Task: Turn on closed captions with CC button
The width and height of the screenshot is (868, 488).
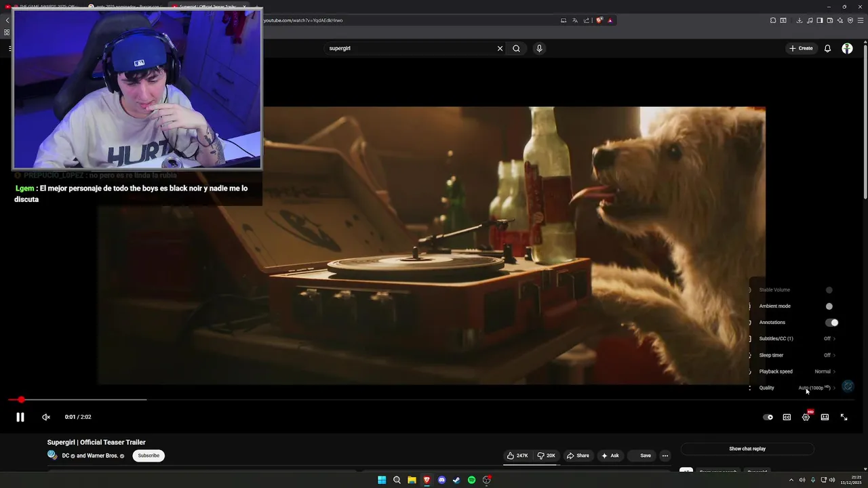Action: pyautogui.click(x=787, y=418)
